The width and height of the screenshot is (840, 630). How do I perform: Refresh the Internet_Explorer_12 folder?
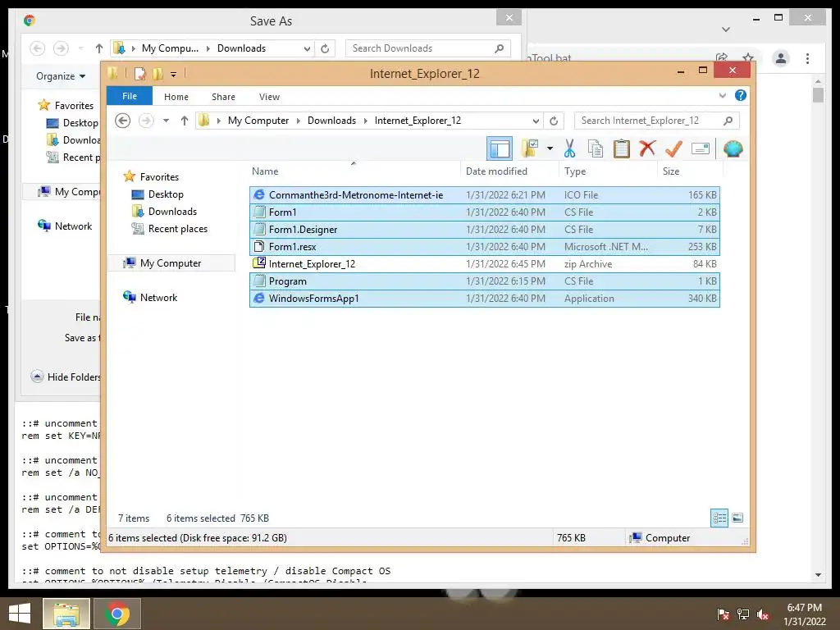coord(554,121)
